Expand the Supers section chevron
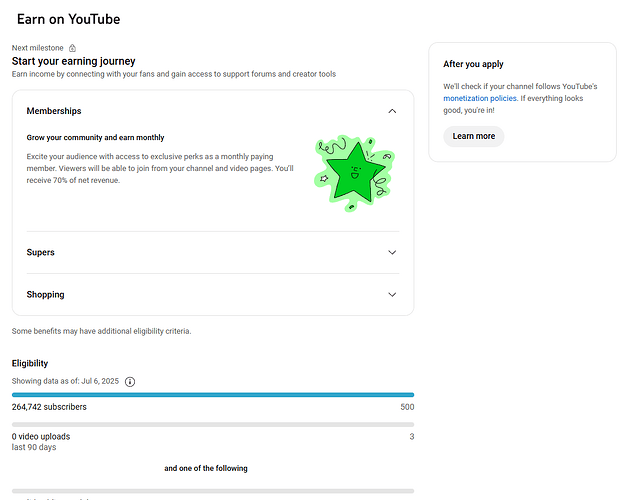The image size is (622, 500). coord(392,253)
